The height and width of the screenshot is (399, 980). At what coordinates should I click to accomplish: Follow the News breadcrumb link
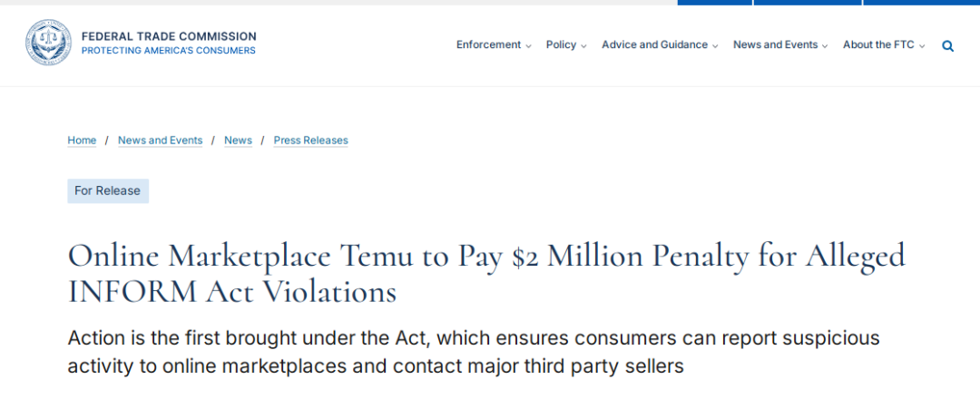(238, 141)
